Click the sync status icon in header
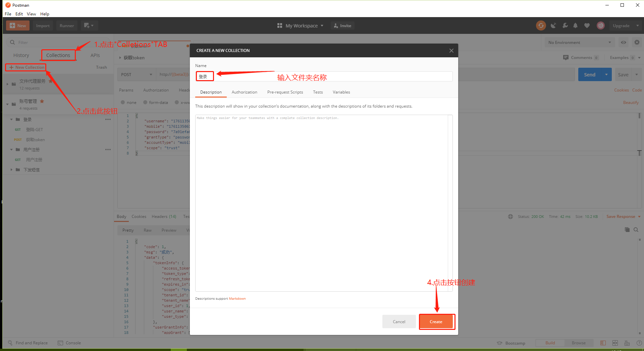The width and height of the screenshot is (644, 351). coord(541,25)
